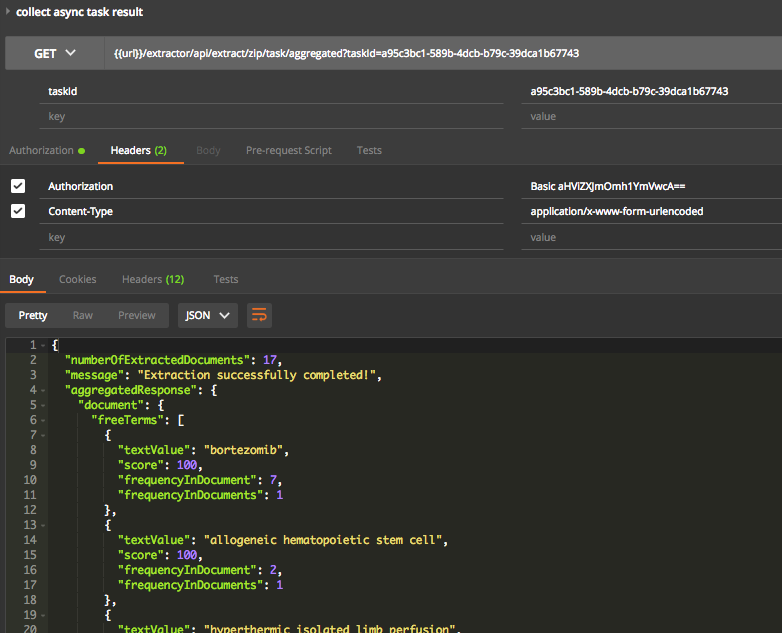Open the JSON format dropdown

tap(207, 315)
